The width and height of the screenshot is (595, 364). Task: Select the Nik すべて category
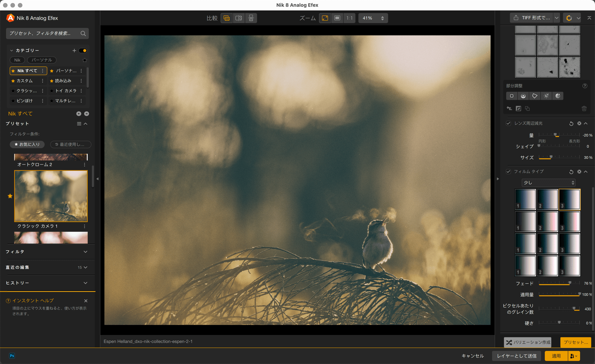pos(28,71)
